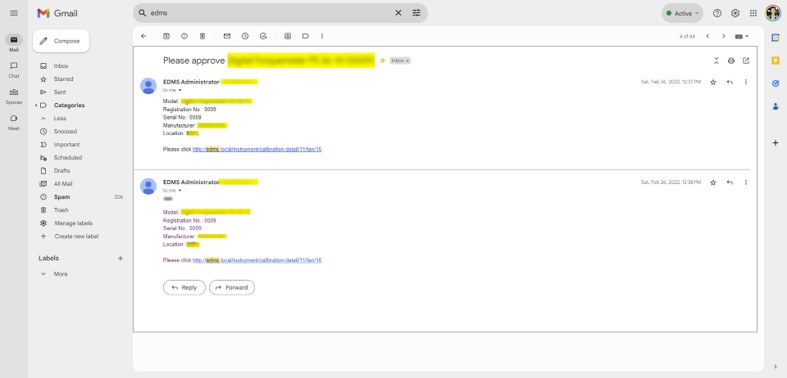Open the Google apps grid
Screen dimensions: 787x378
[x=753, y=14]
